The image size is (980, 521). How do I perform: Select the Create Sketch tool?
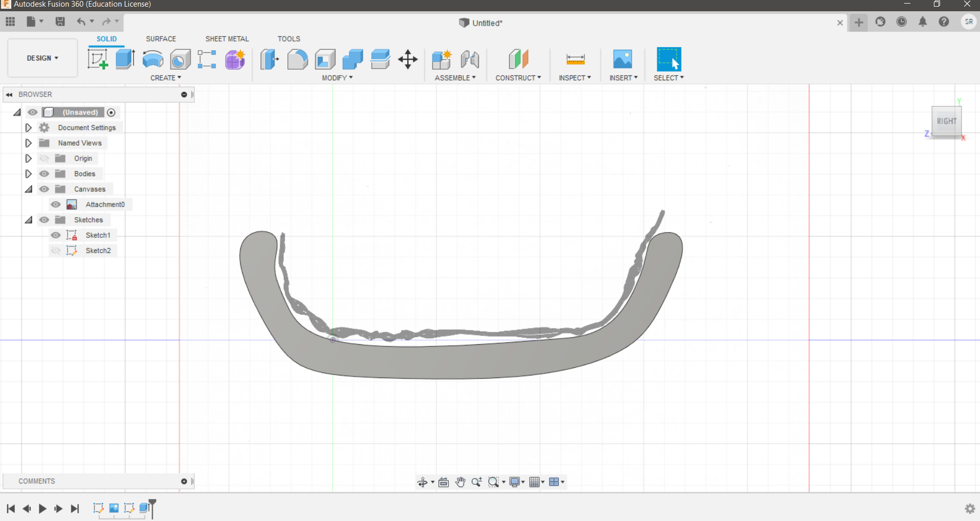click(x=98, y=59)
